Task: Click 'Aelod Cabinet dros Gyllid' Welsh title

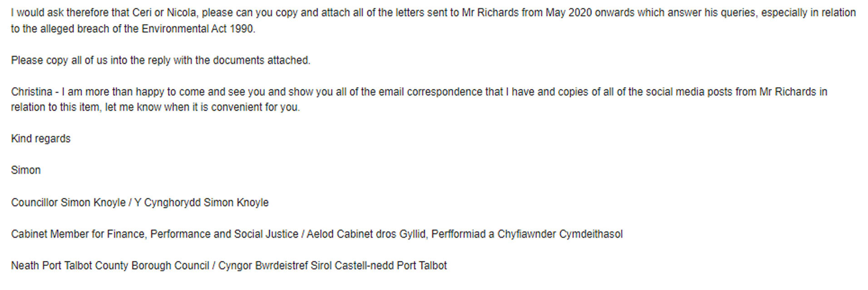Action: click(367, 234)
